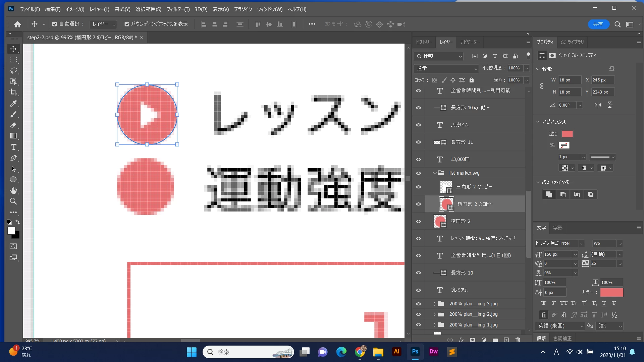Click the delete layer trash icon

click(518, 340)
